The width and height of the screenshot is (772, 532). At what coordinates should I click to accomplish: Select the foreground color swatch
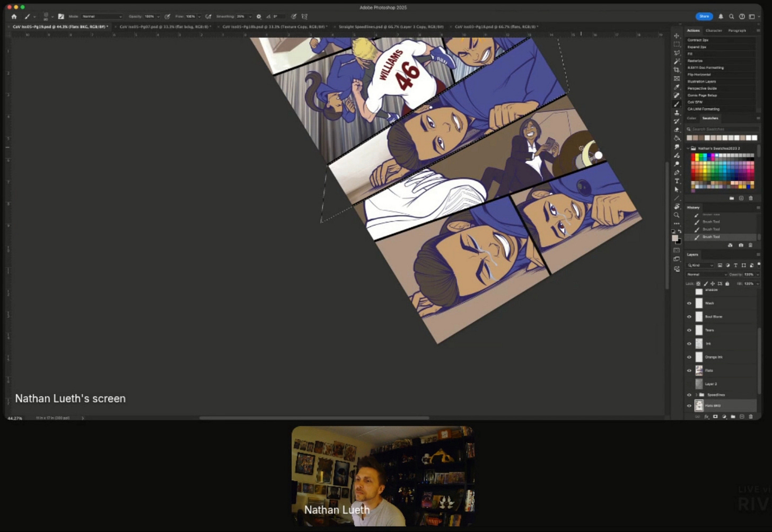[x=675, y=238]
